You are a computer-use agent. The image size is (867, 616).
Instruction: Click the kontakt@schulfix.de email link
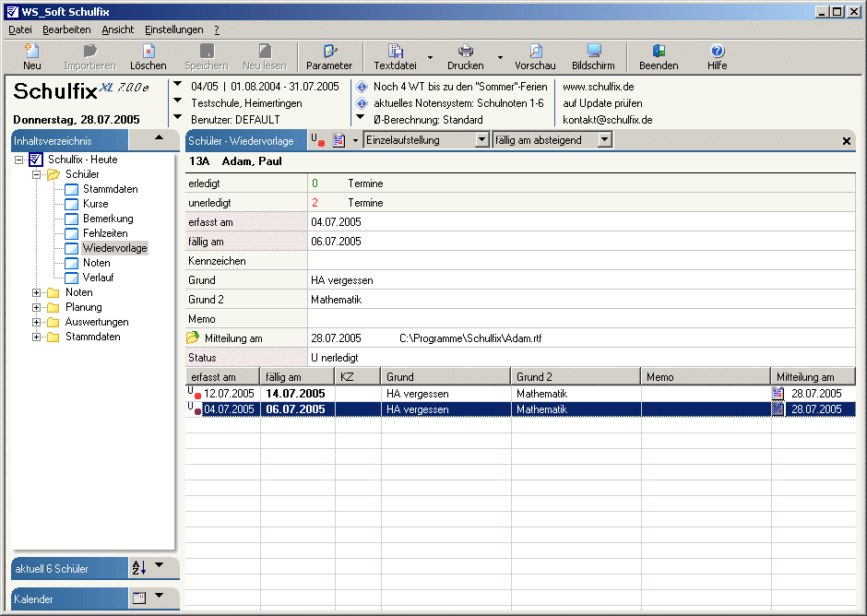click(x=608, y=120)
